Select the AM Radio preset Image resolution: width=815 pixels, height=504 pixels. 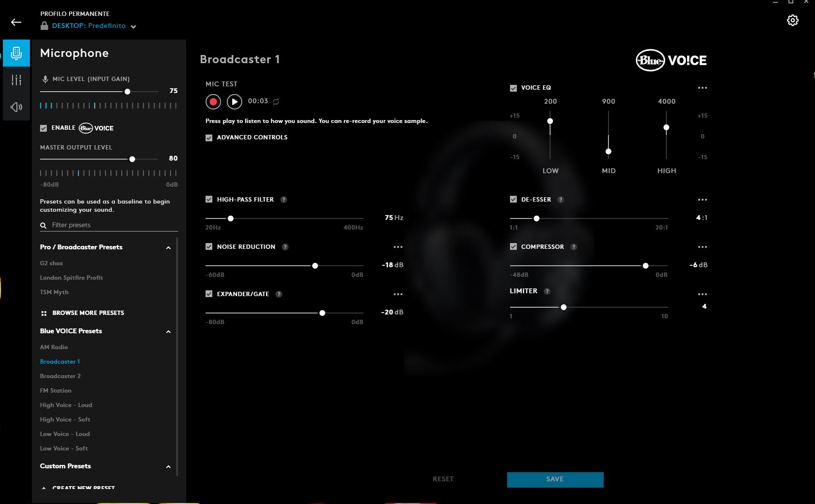(54, 347)
